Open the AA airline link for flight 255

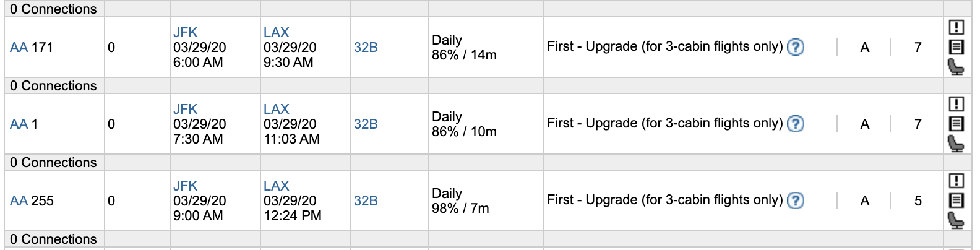[x=19, y=201]
